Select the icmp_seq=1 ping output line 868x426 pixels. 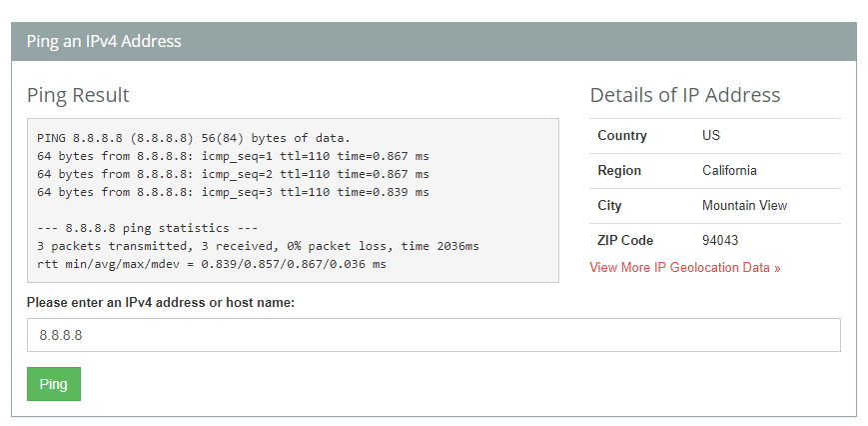[x=233, y=156]
